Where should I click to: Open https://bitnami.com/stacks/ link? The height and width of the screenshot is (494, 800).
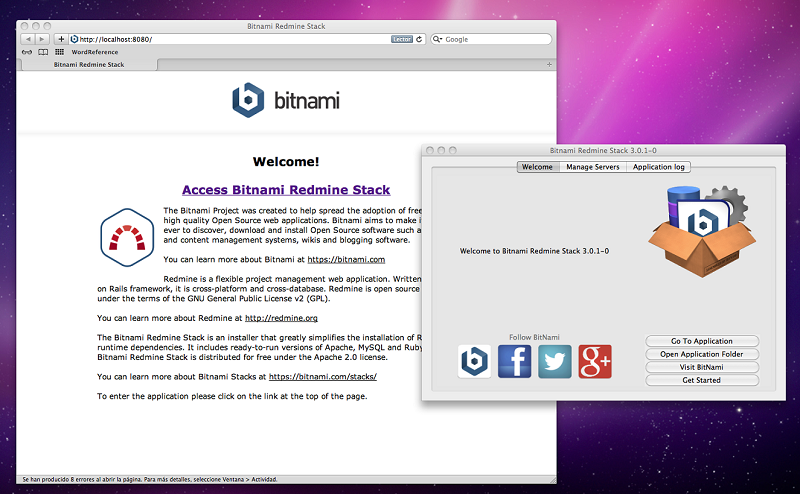click(322, 377)
